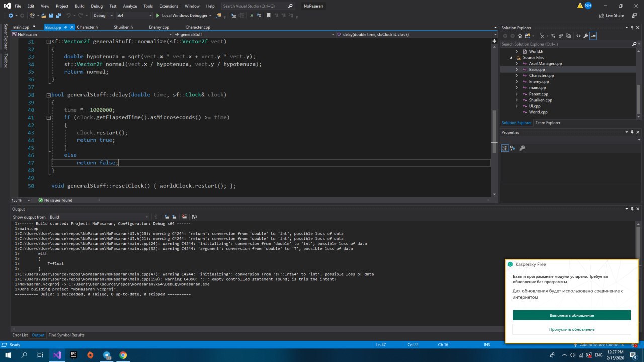Switch to the Character.h tab
The height and width of the screenshot is (362, 644).
click(88, 27)
